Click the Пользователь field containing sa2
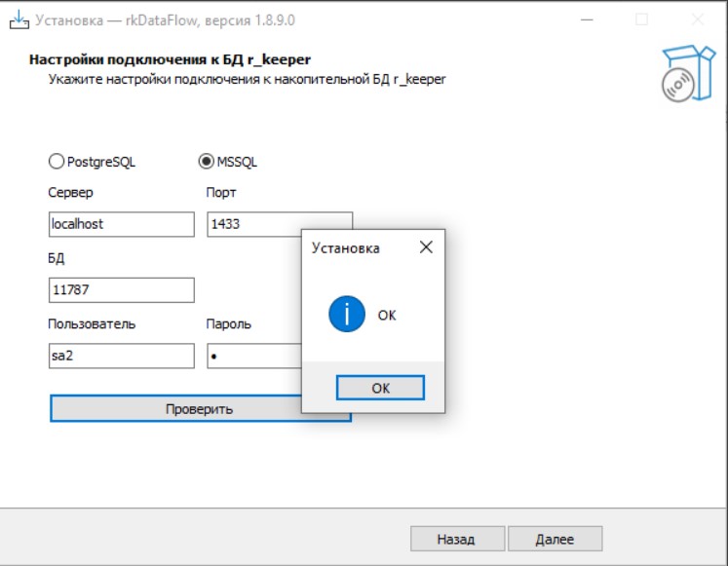Image resolution: width=728 pixels, height=566 pixels. point(121,357)
